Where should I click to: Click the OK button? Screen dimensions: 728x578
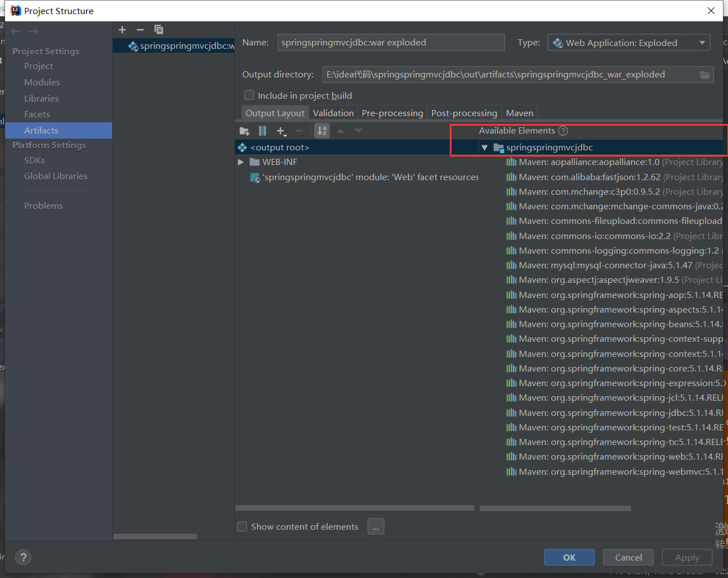coord(569,557)
